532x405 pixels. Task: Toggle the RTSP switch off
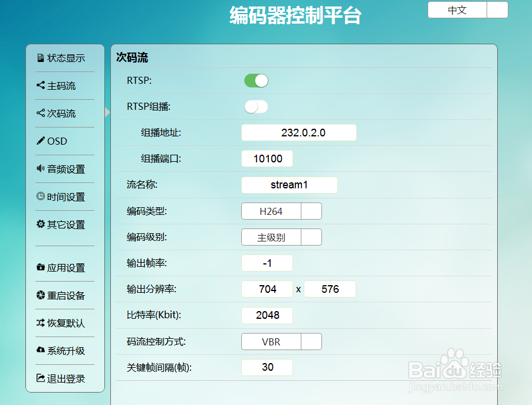[255, 80]
